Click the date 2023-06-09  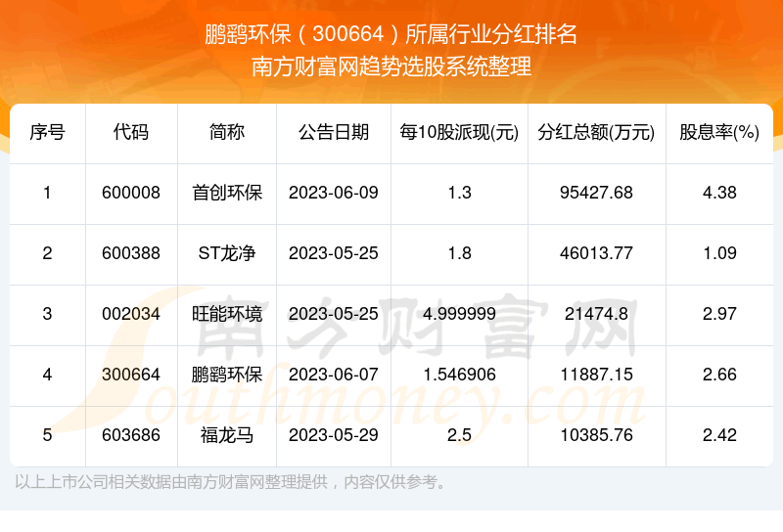coord(334,193)
